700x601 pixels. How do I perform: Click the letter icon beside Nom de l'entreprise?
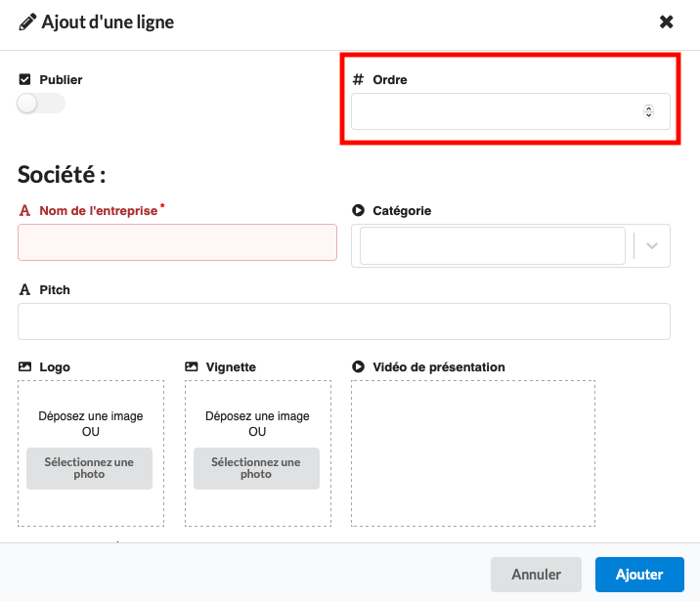point(24,210)
